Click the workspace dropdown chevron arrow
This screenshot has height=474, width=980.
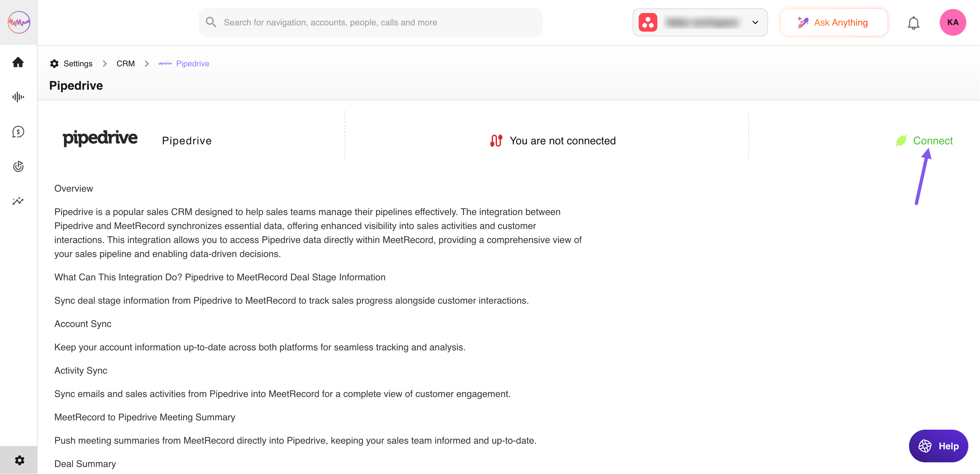pyautogui.click(x=755, y=22)
